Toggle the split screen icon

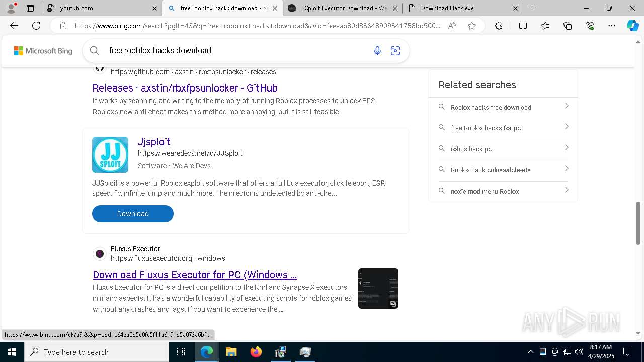point(523,26)
